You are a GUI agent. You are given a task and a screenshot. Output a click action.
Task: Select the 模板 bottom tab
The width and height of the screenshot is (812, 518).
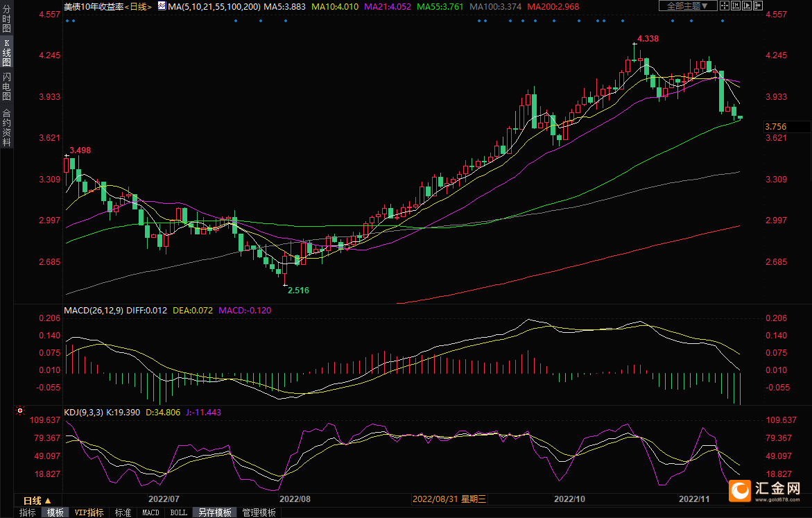coord(55,512)
